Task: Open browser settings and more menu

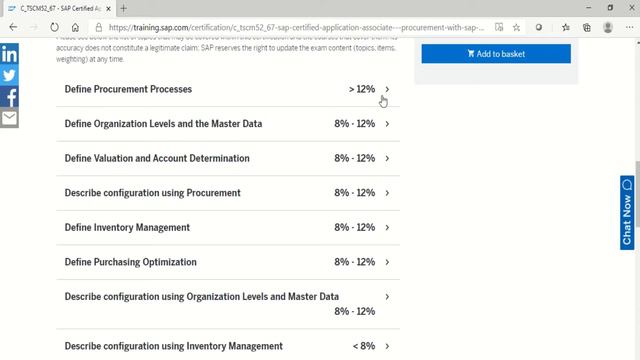Action: (629, 27)
